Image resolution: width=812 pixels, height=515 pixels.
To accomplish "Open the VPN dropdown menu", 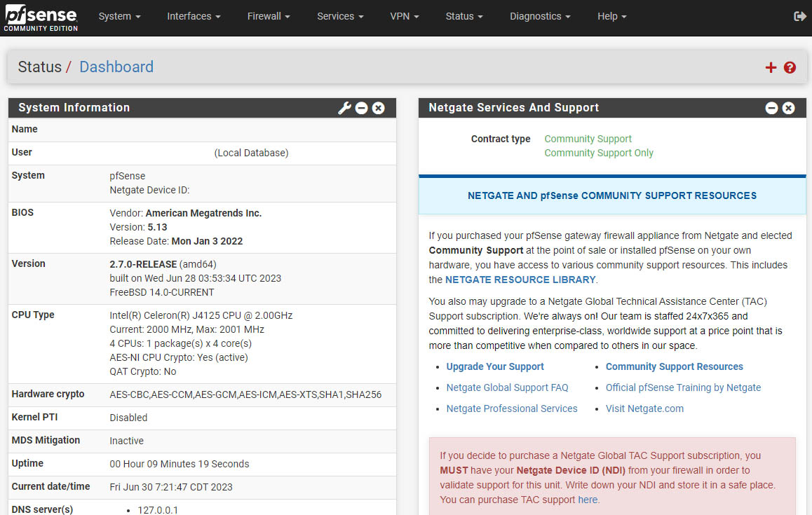I will click(405, 17).
